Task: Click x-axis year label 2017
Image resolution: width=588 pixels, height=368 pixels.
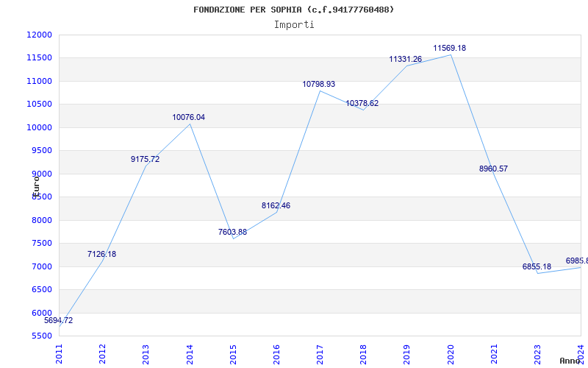Action: (x=320, y=354)
